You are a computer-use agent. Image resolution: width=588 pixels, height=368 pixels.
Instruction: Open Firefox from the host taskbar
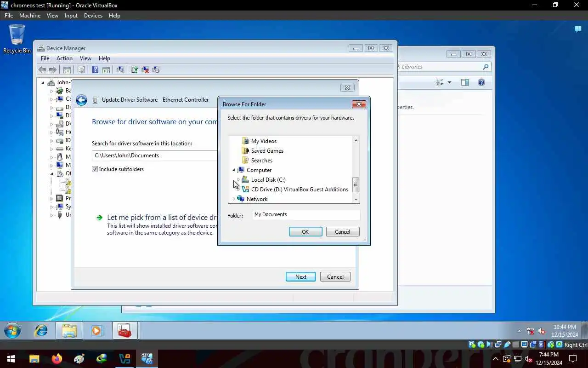57,358
